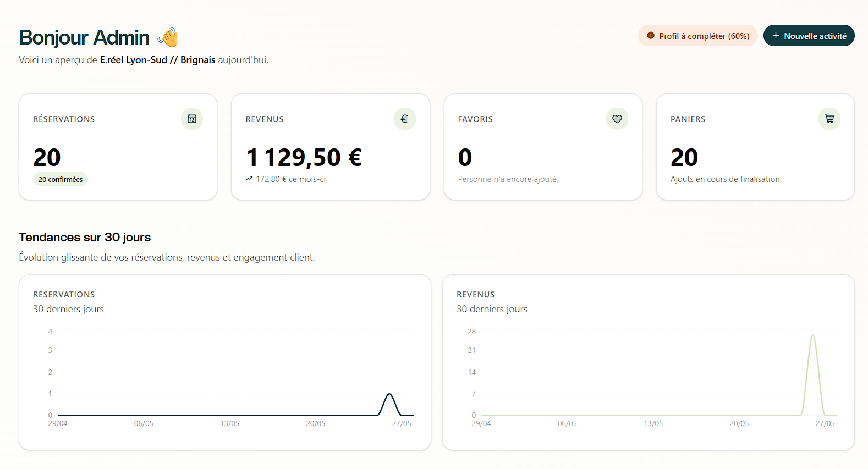This screenshot has height=469, width=868.
Task: Click 06/05 label on Revenus chart
Action: point(567,423)
